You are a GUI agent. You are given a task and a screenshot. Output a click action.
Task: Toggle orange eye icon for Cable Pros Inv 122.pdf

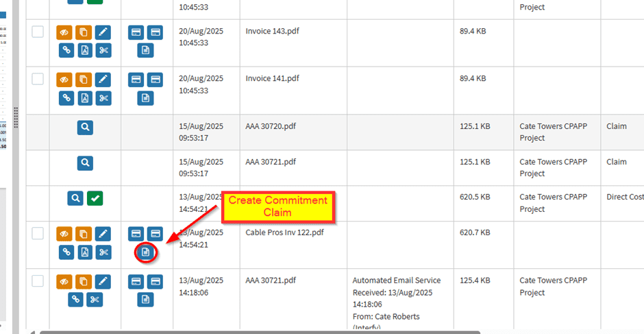point(65,235)
